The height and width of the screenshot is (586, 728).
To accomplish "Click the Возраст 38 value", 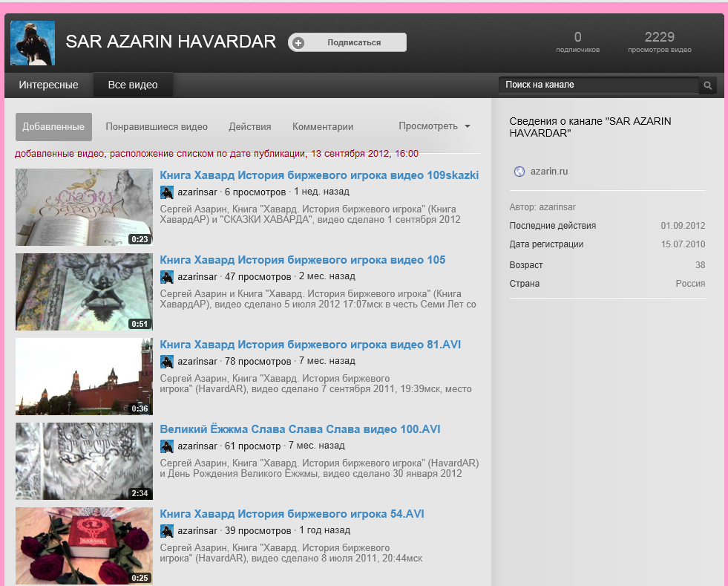I will click(700, 265).
